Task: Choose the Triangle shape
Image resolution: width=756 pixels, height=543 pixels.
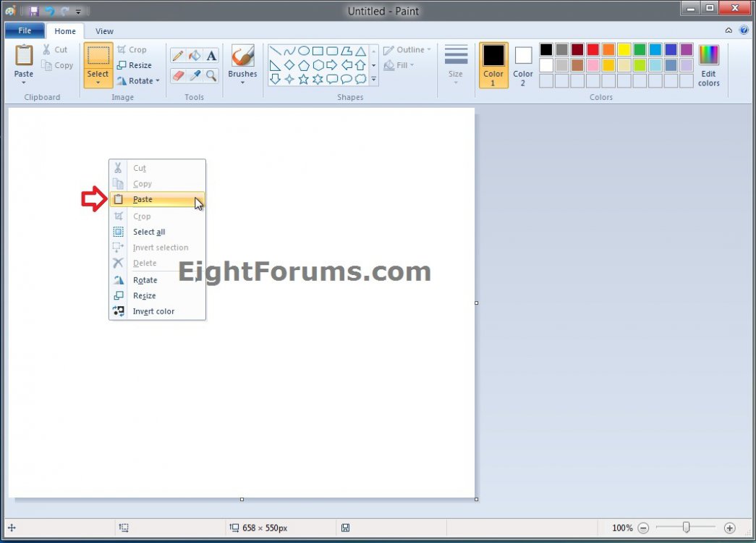Action: [361, 51]
